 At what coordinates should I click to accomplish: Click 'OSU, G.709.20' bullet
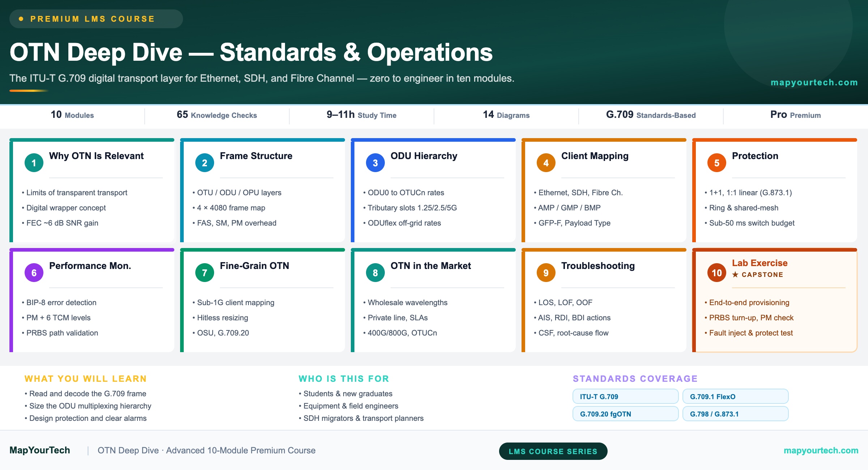pyautogui.click(x=221, y=333)
